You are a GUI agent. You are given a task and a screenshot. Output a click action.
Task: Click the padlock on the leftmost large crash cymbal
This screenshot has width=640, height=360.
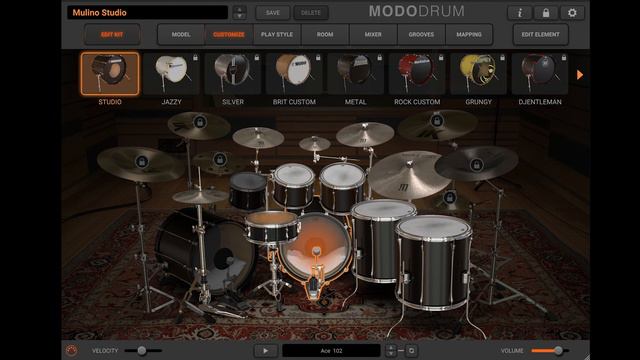click(142, 162)
